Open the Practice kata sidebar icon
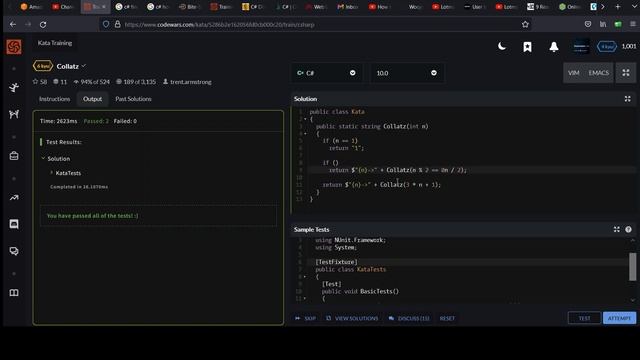 coord(14,87)
